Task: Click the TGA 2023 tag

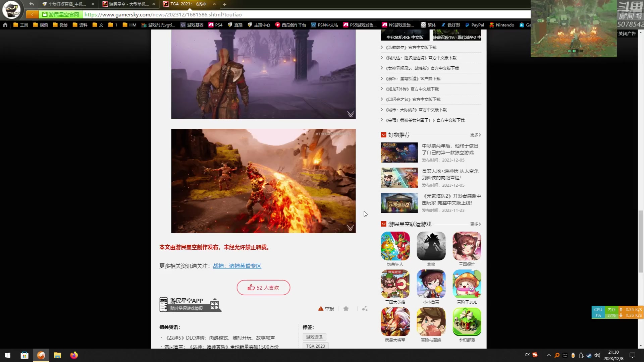Action: pos(315,346)
